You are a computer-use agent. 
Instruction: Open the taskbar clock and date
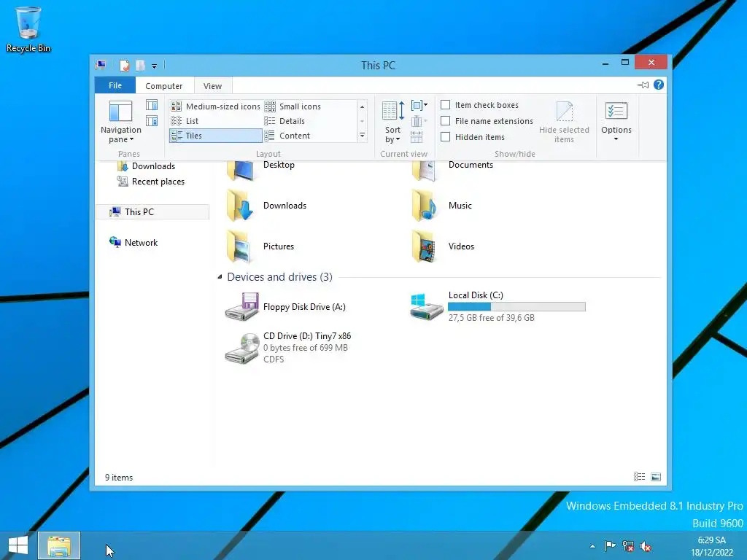pyautogui.click(x=712, y=546)
